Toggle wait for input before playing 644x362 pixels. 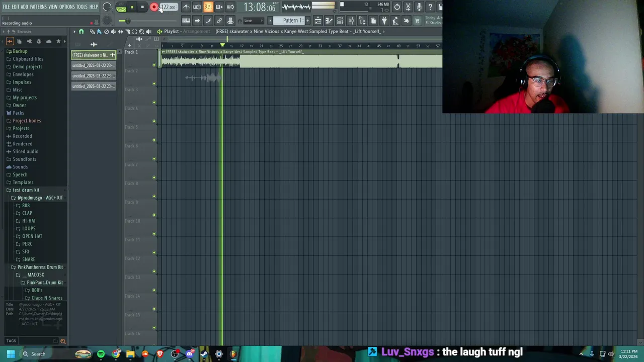coord(197,7)
